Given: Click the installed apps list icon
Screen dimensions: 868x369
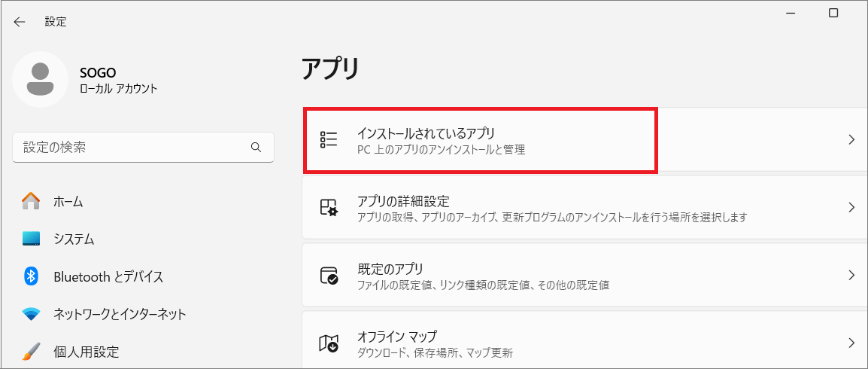Looking at the screenshot, I should coord(329,139).
